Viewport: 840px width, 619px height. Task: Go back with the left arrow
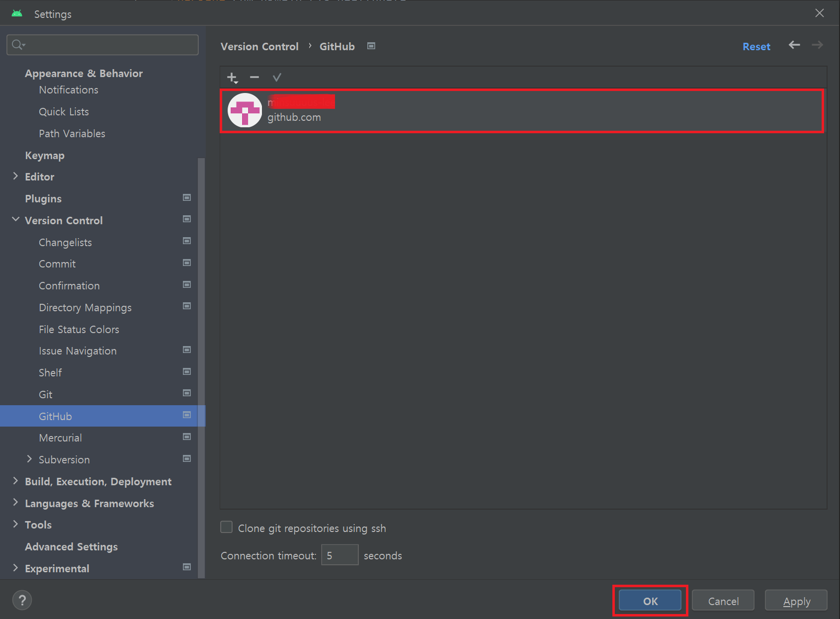794,45
